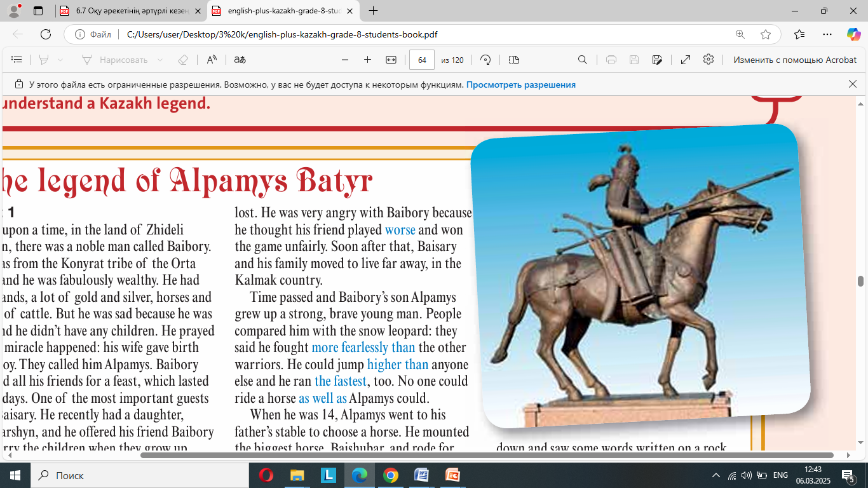Click the Просмотреть разрешения link

(520, 85)
